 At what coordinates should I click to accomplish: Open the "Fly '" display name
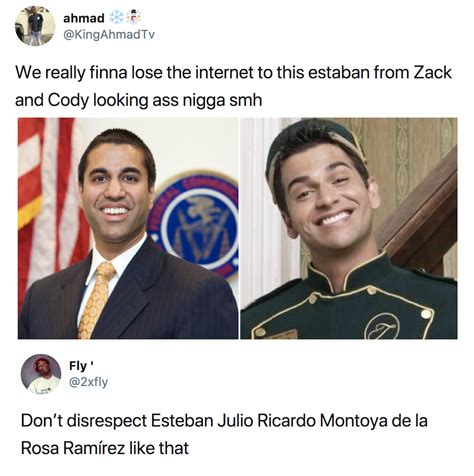pyautogui.click(x=81, y=366)
